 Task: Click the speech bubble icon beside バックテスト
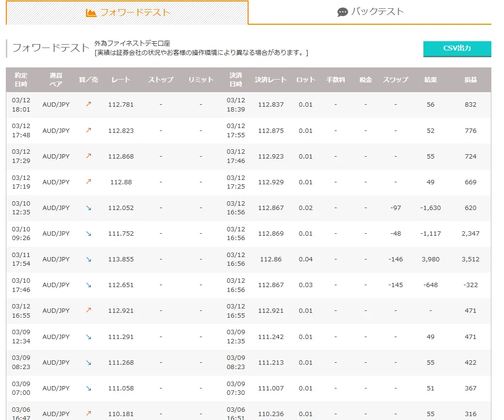click(x=343, y=12)
